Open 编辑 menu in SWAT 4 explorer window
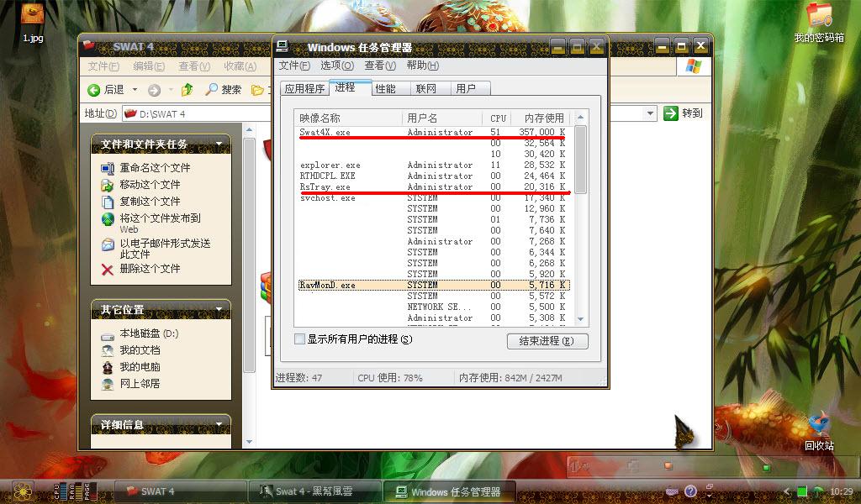861x504 pixels. click(x=149, y=66)
